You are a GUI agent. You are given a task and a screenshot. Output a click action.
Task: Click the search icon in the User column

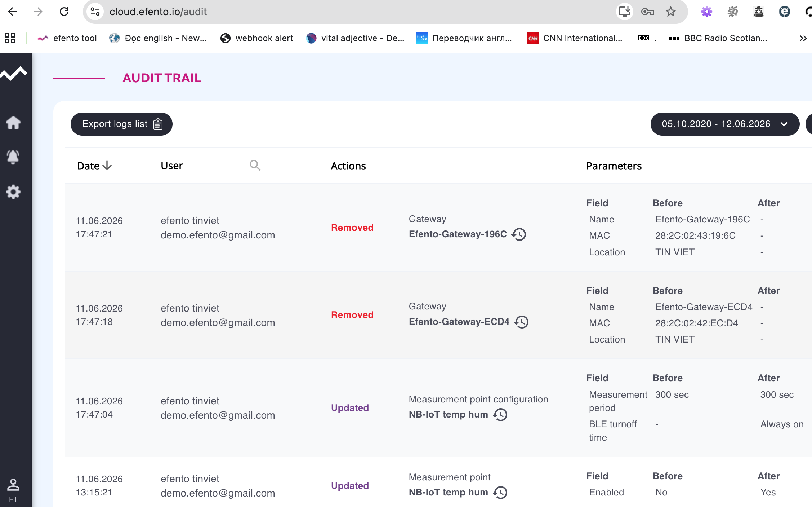point(255,166)
